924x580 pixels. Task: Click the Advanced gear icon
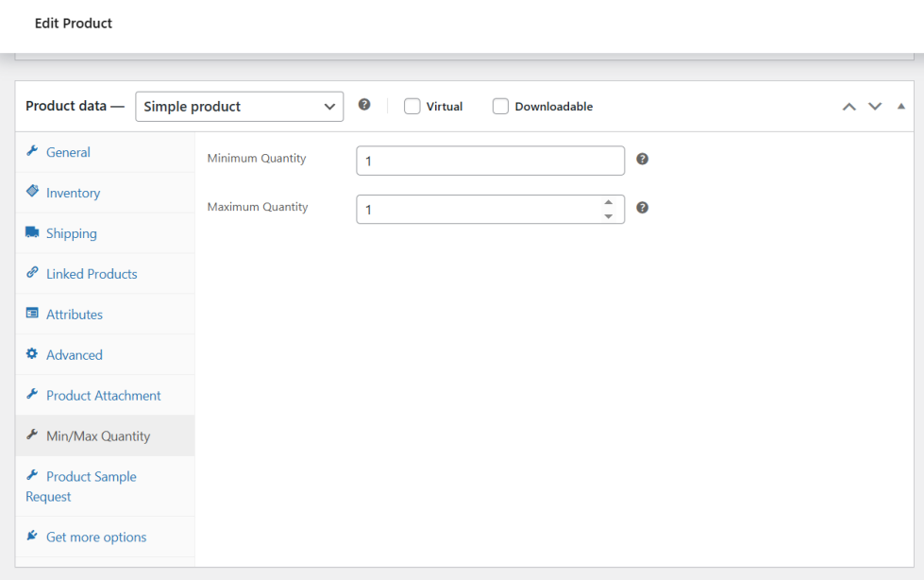32,354
